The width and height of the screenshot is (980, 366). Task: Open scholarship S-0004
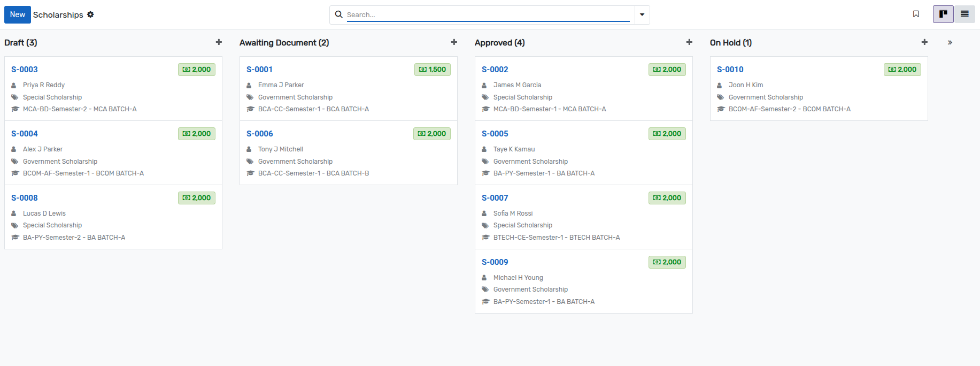point(25,134)
